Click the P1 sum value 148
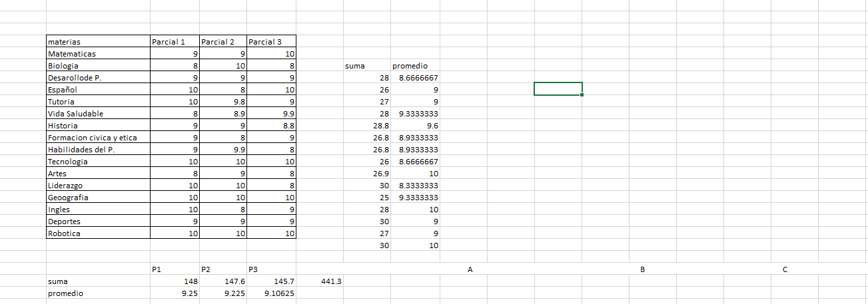This screenshot has height=304, width=868. coord(174,281)
